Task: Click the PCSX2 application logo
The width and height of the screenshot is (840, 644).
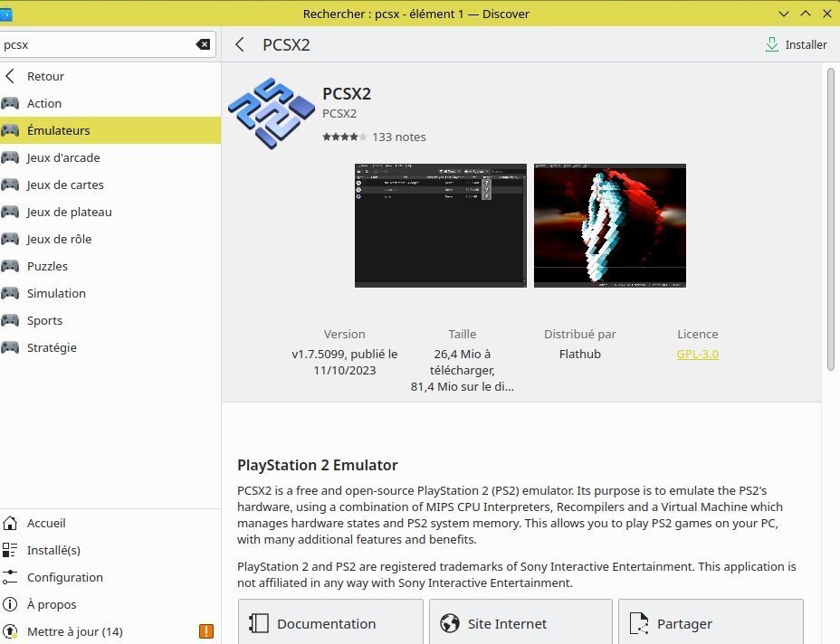Action: 272,113
